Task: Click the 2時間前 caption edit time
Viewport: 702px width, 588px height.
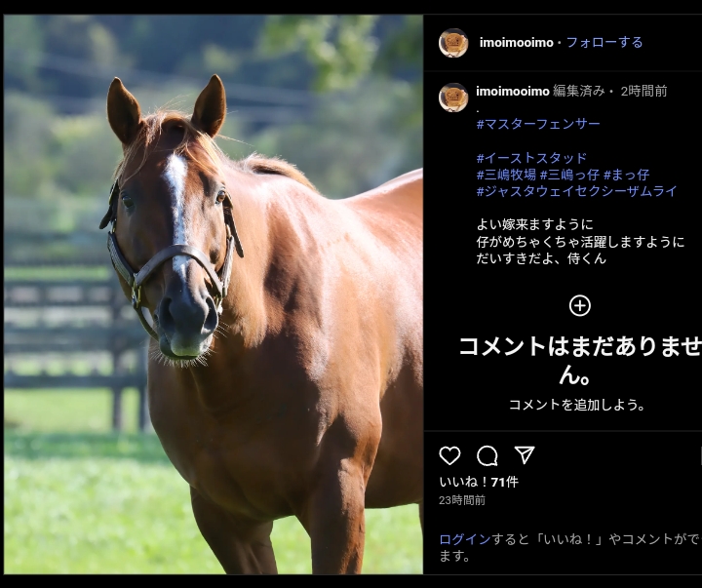Action: (643, 92)
